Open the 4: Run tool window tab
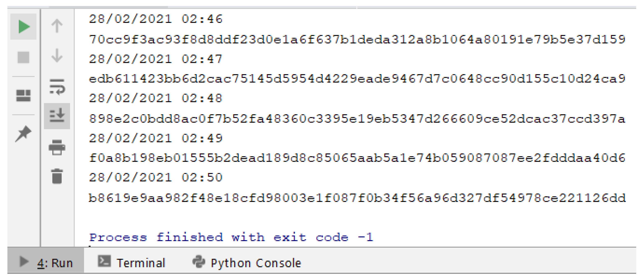Image resolution: width=644 pixels, height=280 pixels. pos(46,263)
